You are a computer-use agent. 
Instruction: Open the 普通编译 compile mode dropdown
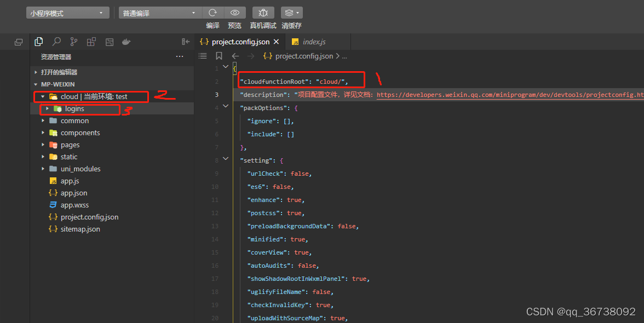coord(160,13)
